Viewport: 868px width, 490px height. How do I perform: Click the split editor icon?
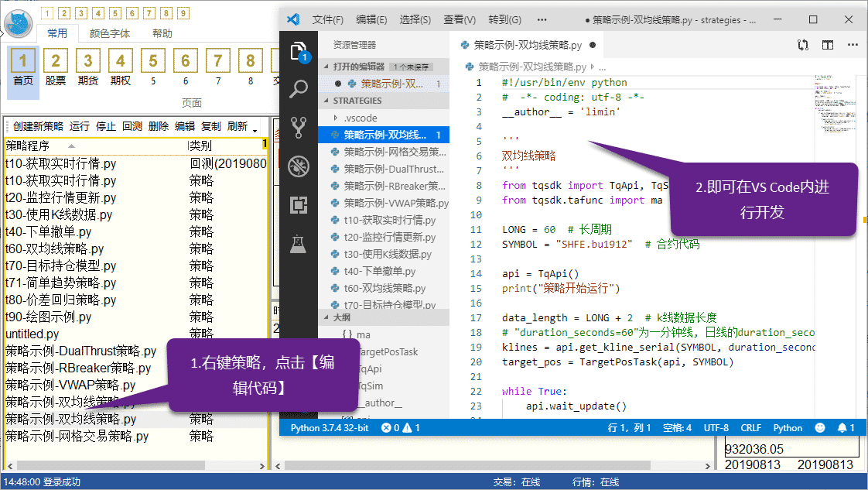[828, 46]
